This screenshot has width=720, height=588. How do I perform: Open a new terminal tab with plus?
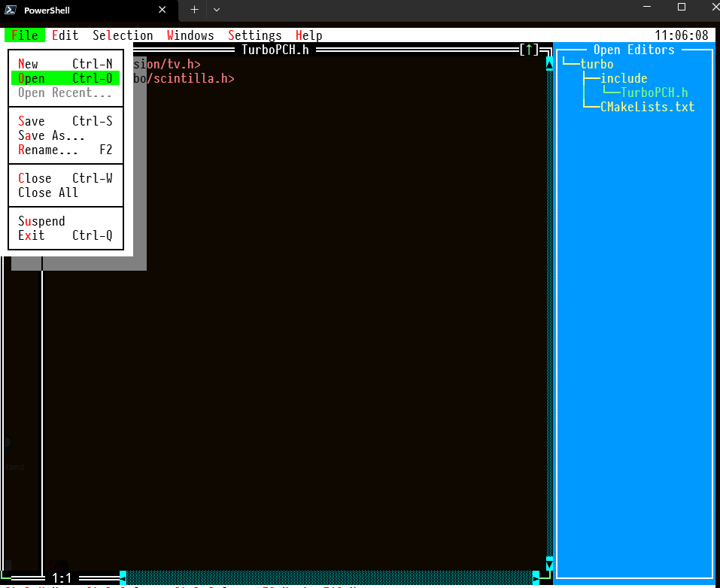[194, 10]
